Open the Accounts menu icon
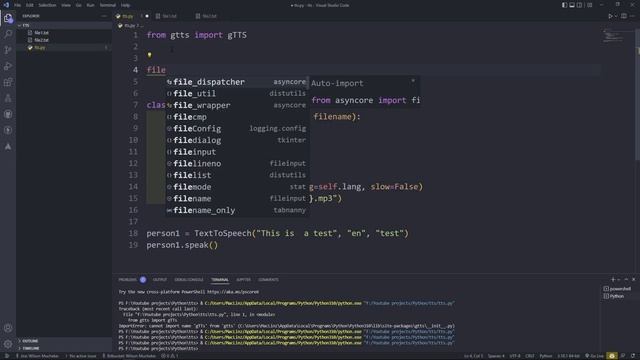This screenshot has width=640, height=360. [x=8, y=328]
